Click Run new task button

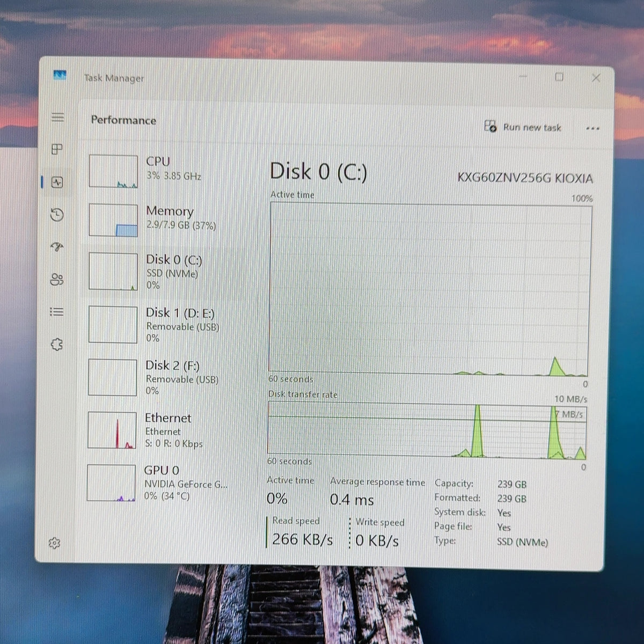[523, 127]
